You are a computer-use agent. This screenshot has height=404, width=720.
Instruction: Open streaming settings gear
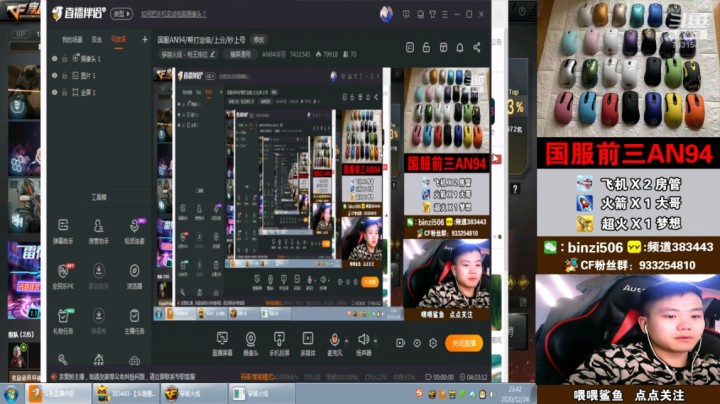(433, 343)
